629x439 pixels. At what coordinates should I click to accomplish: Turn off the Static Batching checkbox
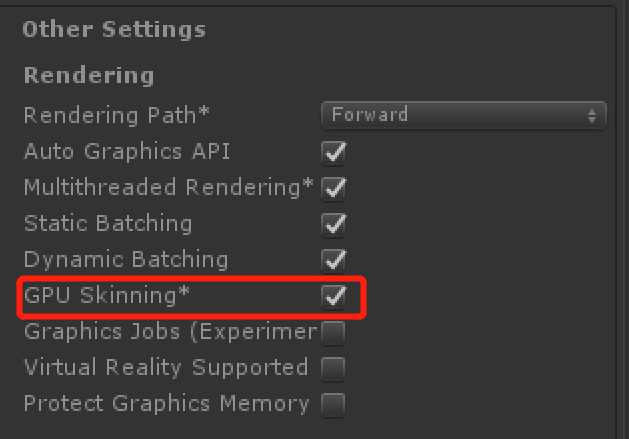pyautogui.click(x=334, y=224)
